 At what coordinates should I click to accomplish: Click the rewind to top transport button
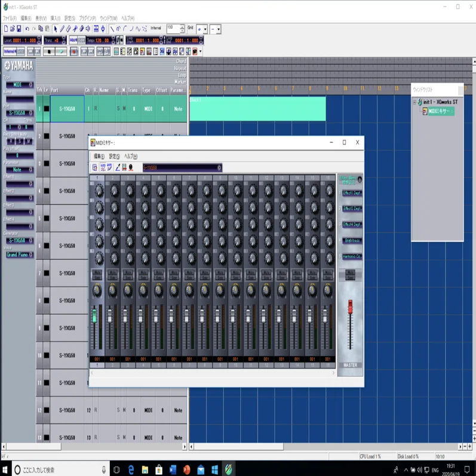coord(30,51)
